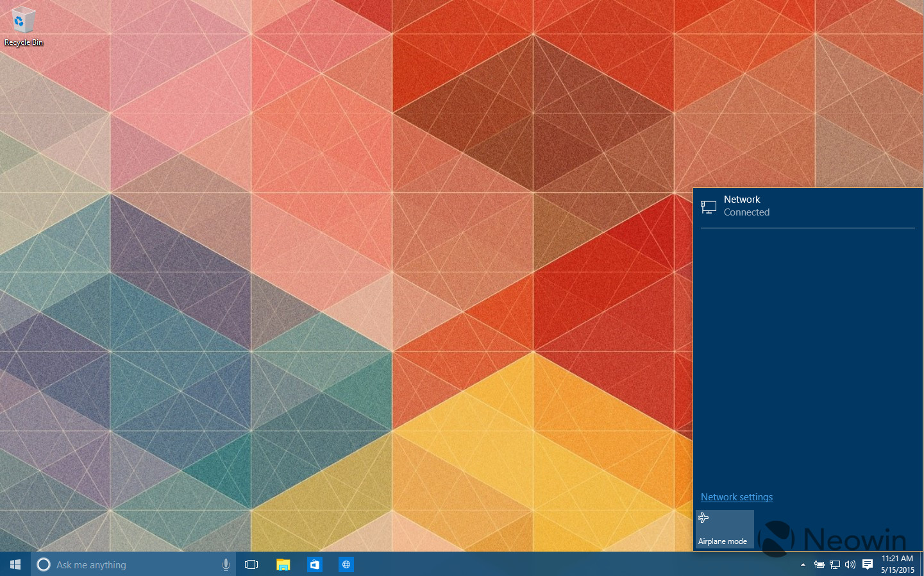Toggle the Airplane mode tile

(x=725, y=529)
